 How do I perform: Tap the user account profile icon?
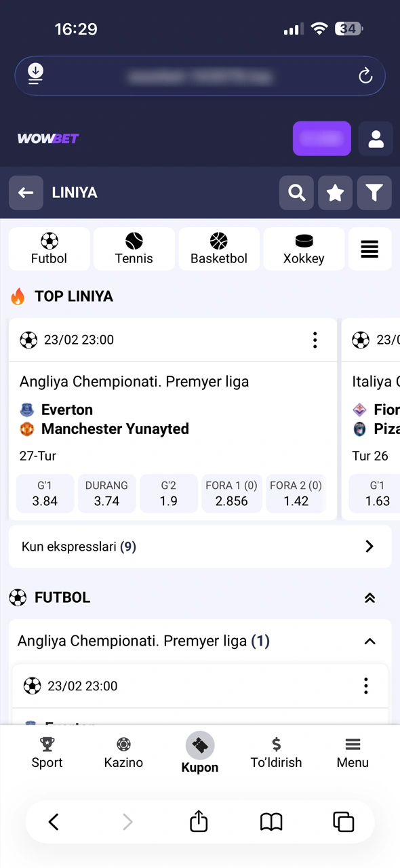click(376, 138)
